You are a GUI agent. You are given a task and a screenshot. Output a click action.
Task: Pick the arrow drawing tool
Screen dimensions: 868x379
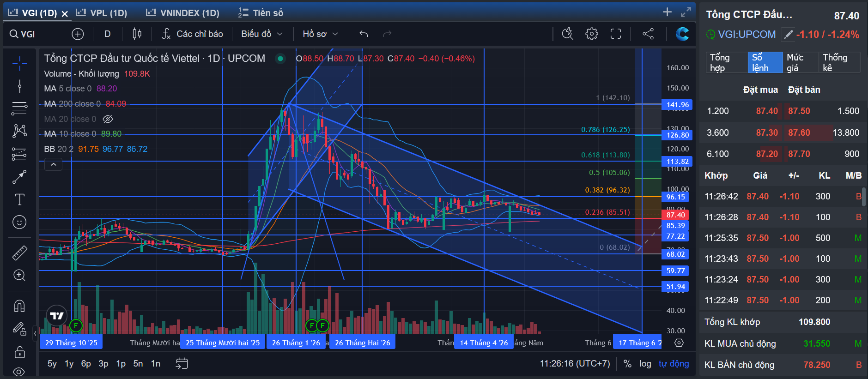(19, 176)
